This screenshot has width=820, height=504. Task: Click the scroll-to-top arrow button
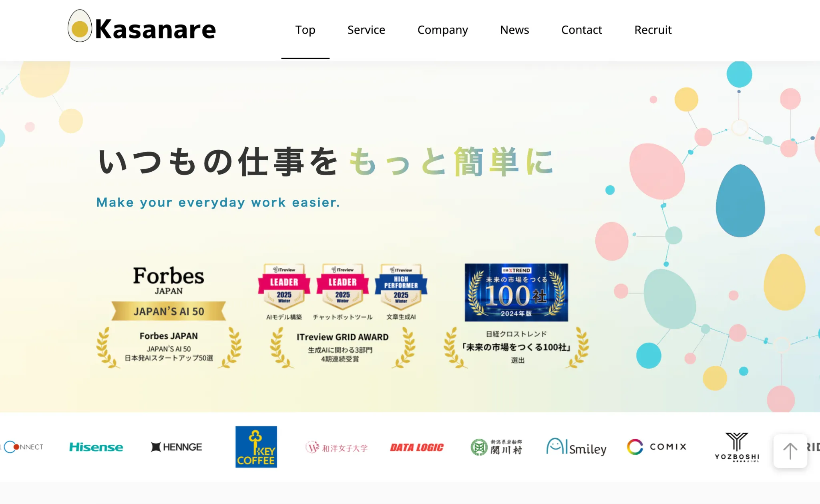[x=790, y=451]
